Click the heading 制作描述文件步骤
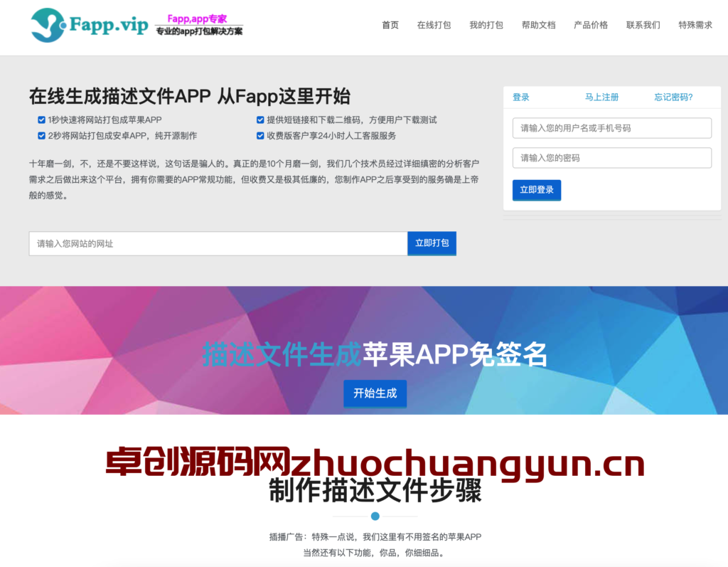728x567 pixels. [x=375, y=491]
